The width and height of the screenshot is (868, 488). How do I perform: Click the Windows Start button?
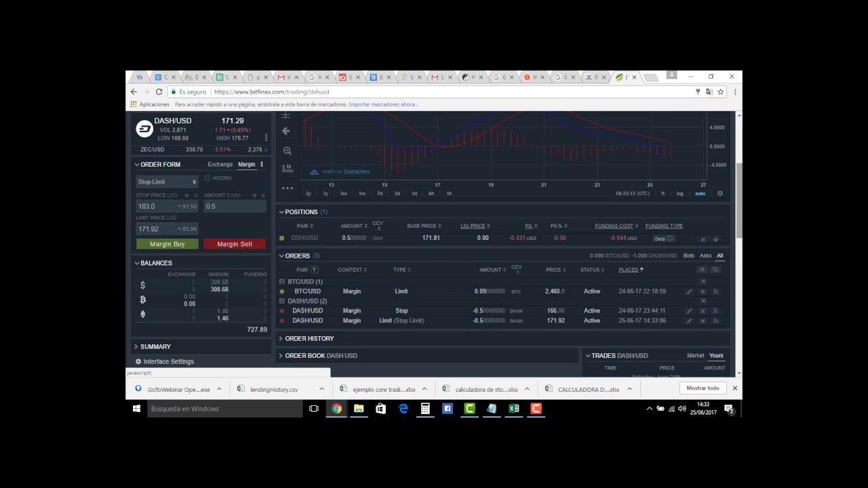(136, 409)
